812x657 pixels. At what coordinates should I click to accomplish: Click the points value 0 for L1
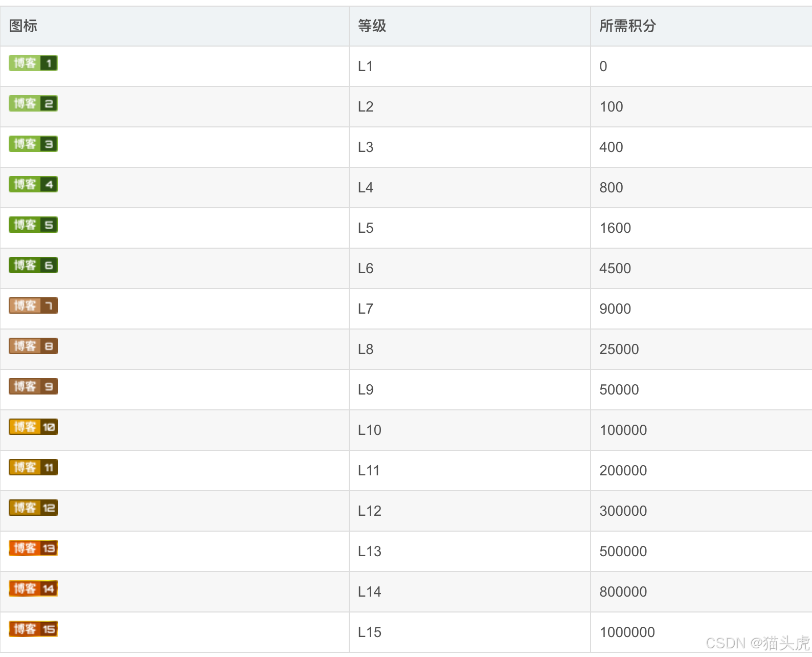(x=603, y=66)
